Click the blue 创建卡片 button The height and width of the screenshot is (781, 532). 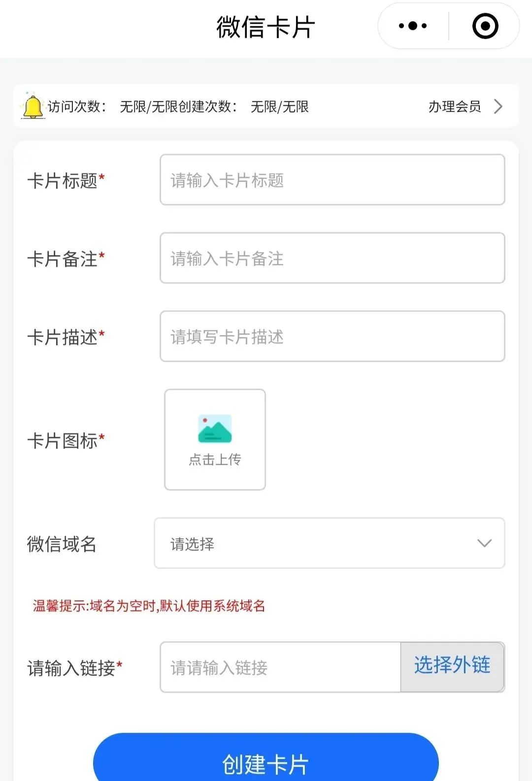pyautogui.click(x=266, y=761)
